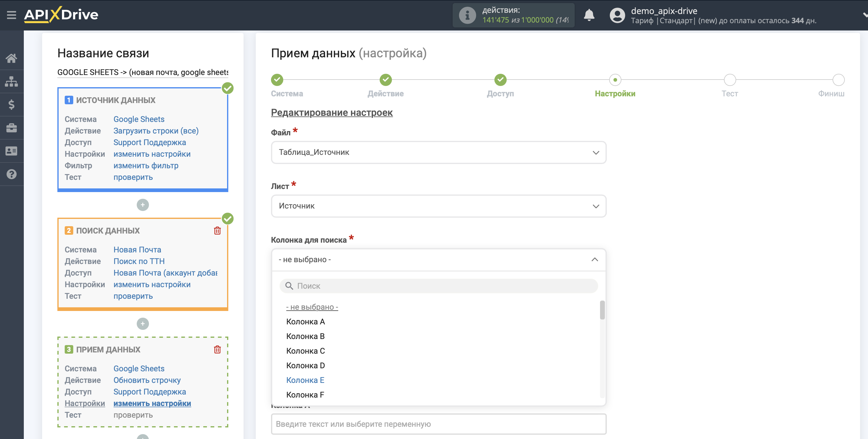The width and height of the screenshot is (868, 439).
Task: Focus the connection name field
Action: coord(143,72)
